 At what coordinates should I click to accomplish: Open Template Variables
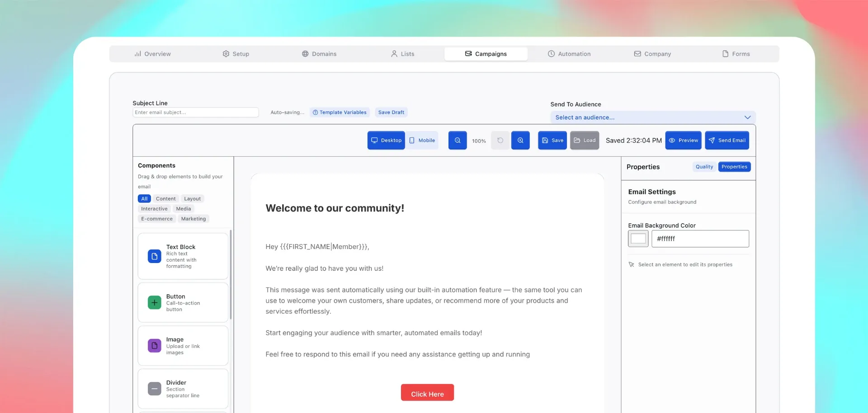[340, 113]
